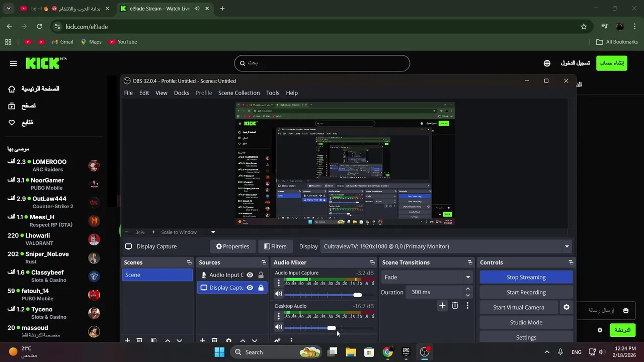Click Start Recording button

click(526, 292)
